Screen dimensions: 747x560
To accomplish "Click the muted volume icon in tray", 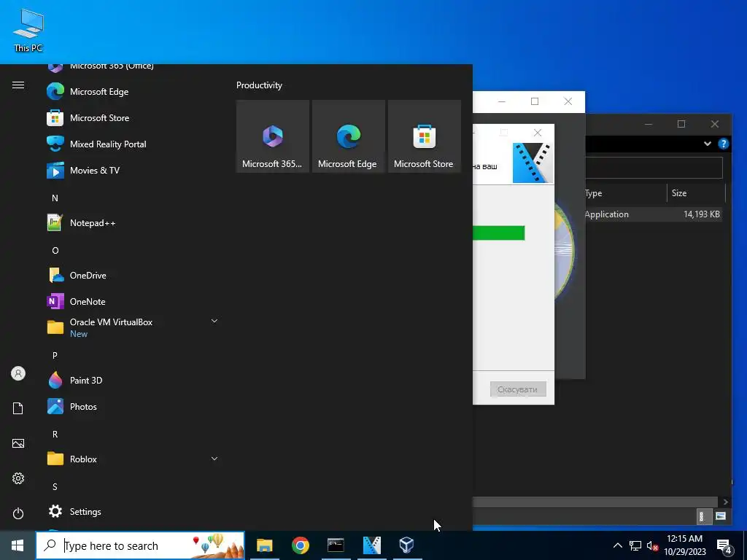I will pyautogui.click(x=652, y=545).
